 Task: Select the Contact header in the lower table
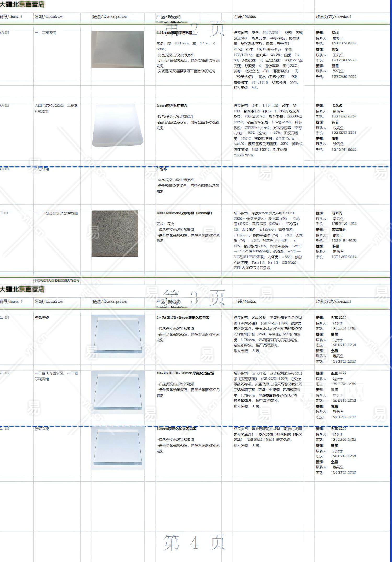[x=333, y=301]
